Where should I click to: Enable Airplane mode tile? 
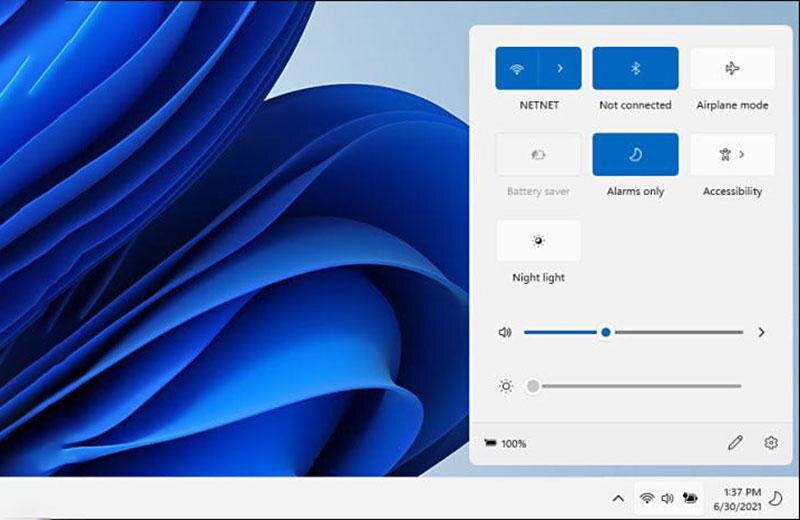[732, 68]
